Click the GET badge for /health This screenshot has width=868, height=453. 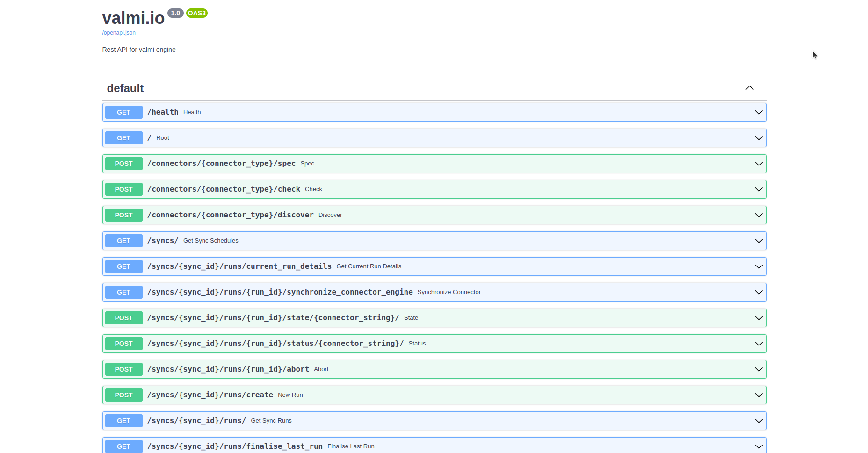click(x=124, y=112)
